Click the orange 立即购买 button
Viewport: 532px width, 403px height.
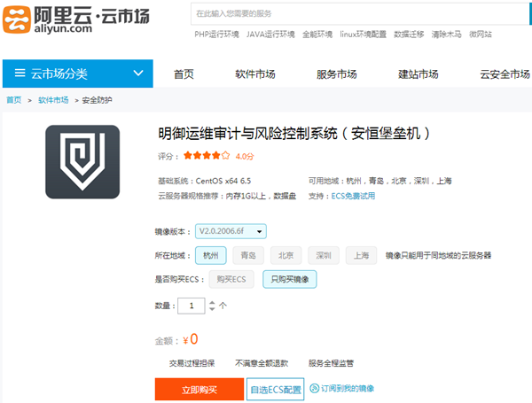(x=199, y=390)
